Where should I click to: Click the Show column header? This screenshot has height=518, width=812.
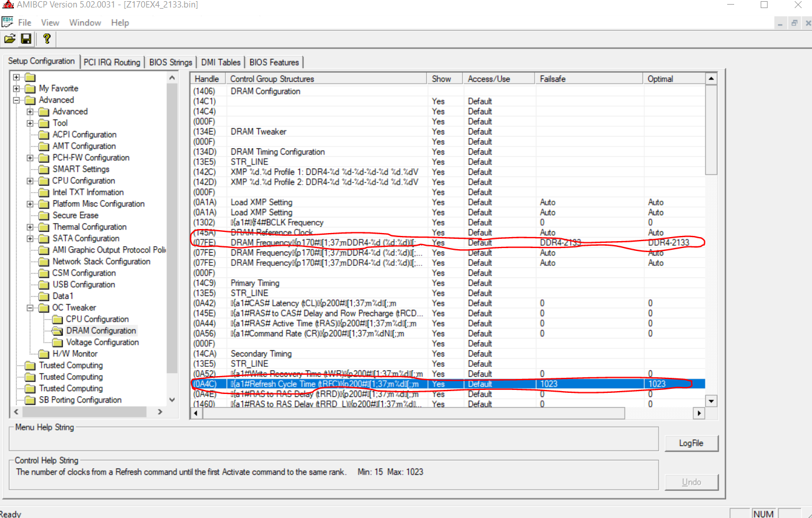tap(445, 79)
